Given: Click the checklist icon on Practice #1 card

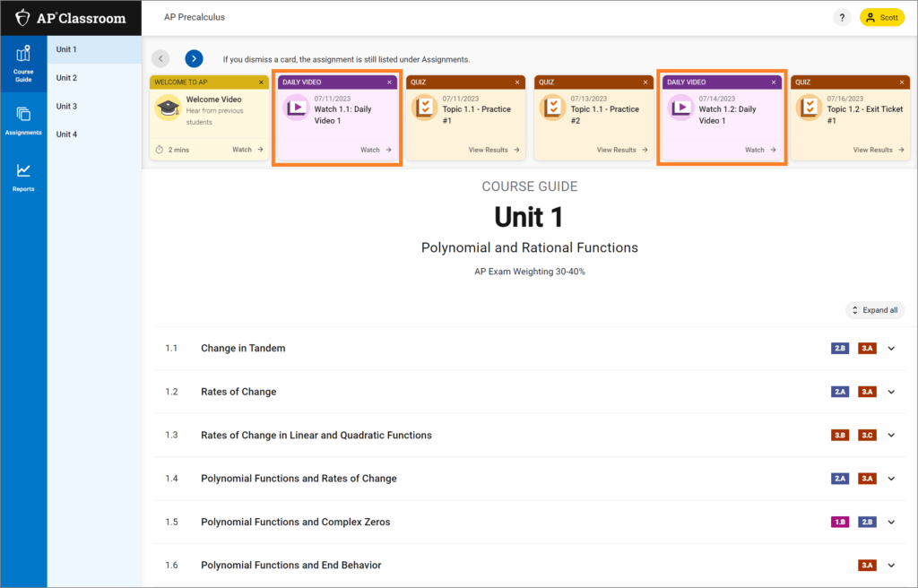Looking at the screenshot, I should [x=424, y=108].
